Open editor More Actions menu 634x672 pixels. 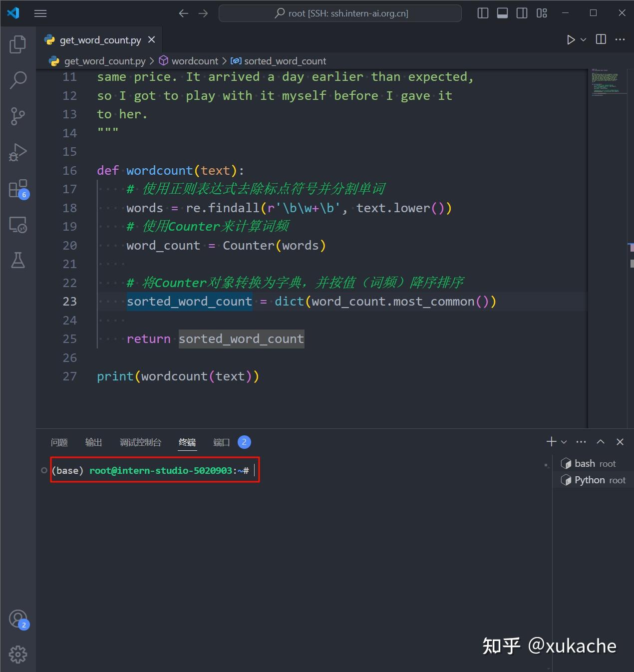click(620, 39)
